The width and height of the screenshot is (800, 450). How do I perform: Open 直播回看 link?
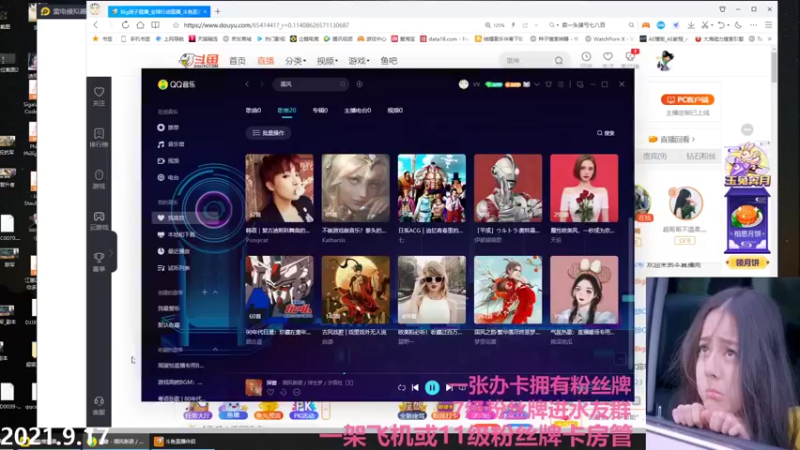[671, 139]
